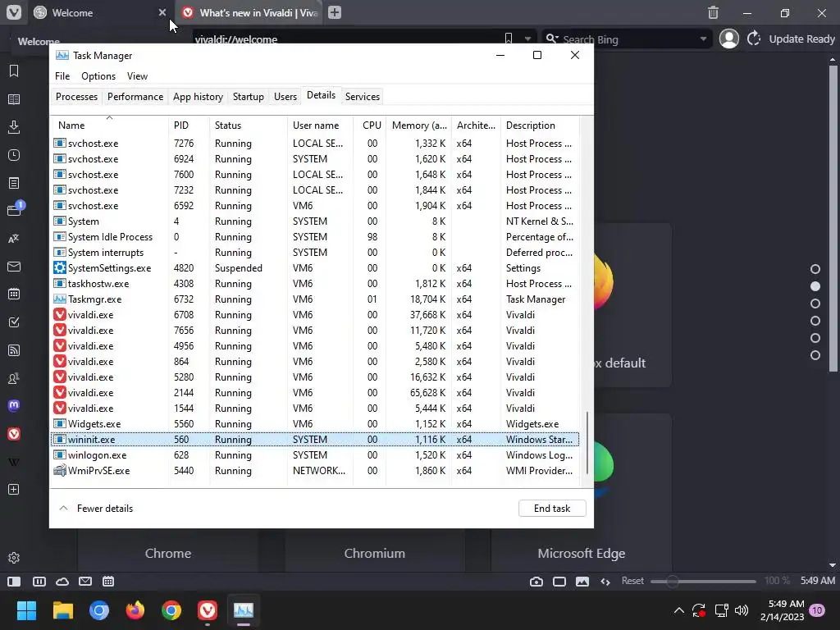
Task: Open closed tabs trash icon
Action: (713, 12)
